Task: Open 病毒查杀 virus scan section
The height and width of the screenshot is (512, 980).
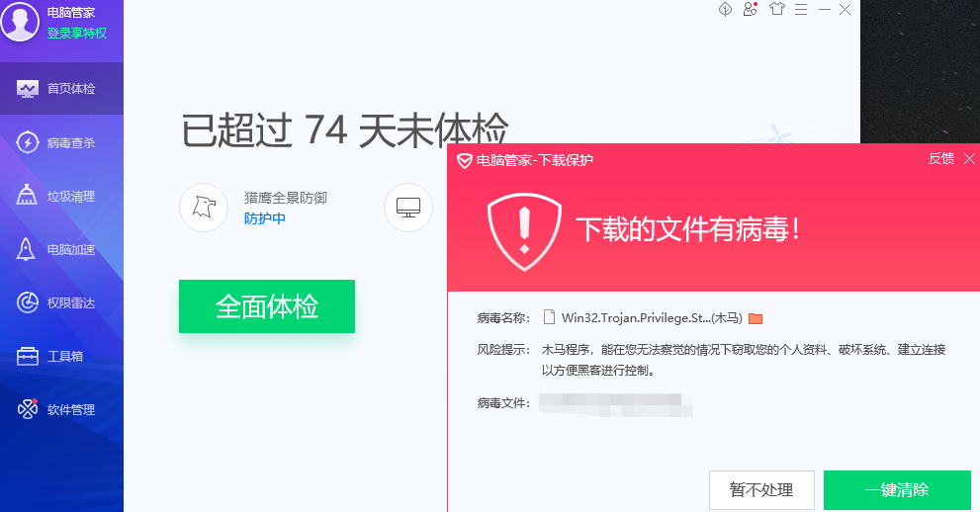Action: click(62, 142)
